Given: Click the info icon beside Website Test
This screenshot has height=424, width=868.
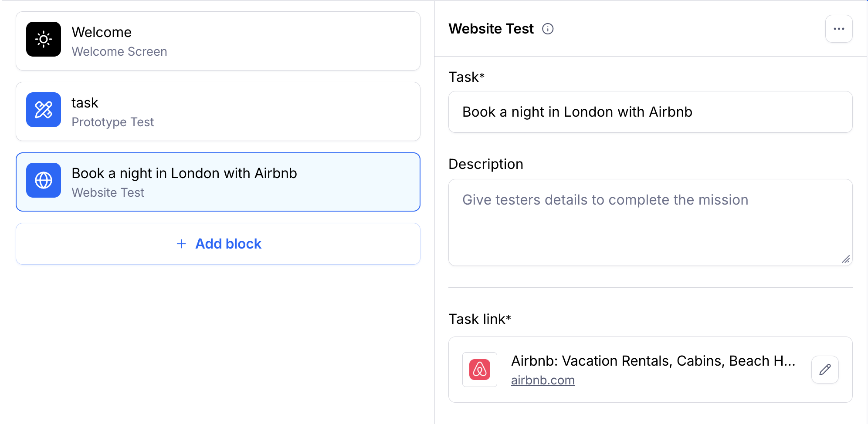Looking at the screenshot, I should coord(548,29).
